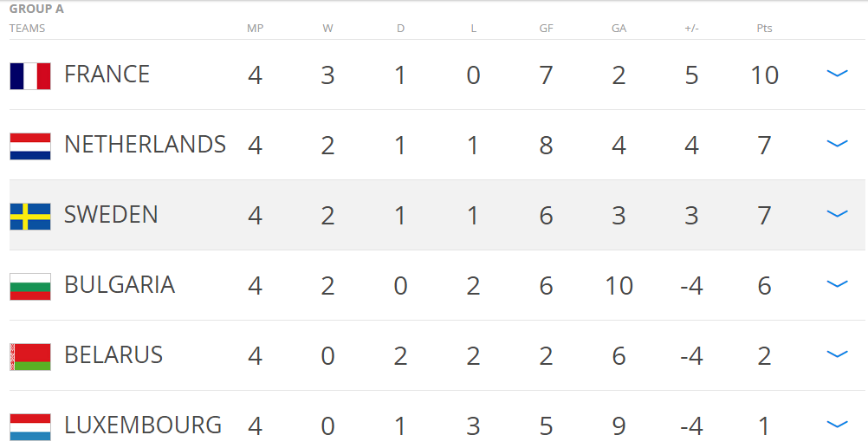Click the Sweden flag icon
The image size is (868, 448).
30,216
